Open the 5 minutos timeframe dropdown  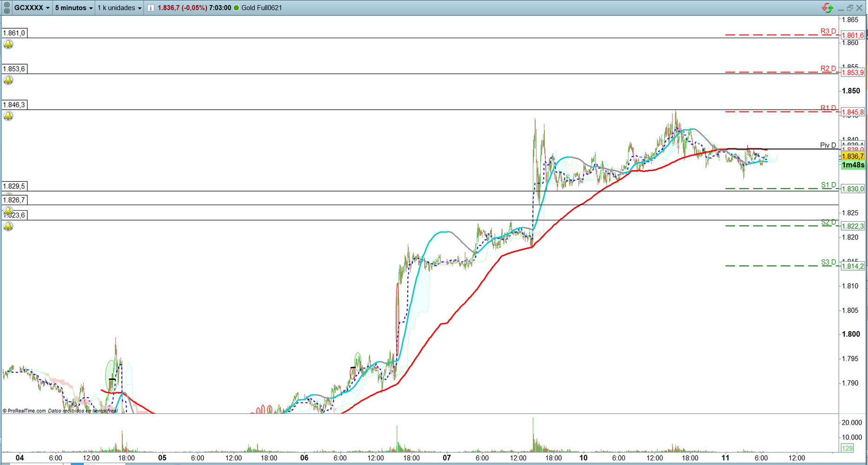[74, 7]
